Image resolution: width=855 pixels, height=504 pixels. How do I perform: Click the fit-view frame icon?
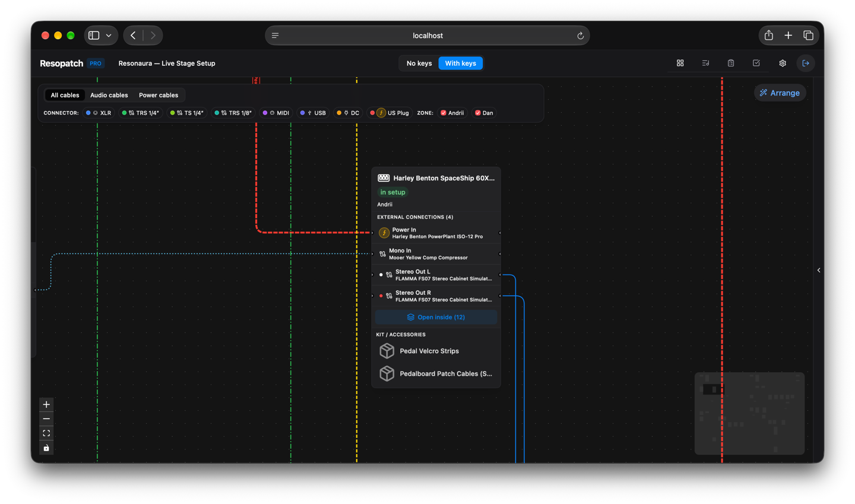(x=46, y=433)
